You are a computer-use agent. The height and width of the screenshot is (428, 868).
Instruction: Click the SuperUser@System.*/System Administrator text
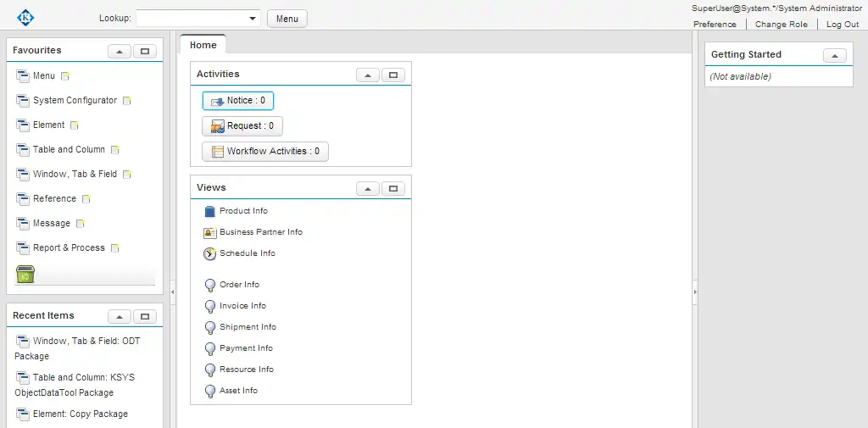776,8
